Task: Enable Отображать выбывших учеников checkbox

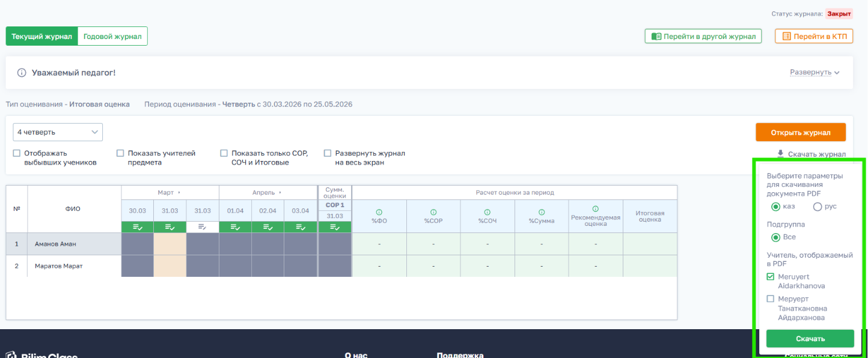Action: (x=17, y=153)
